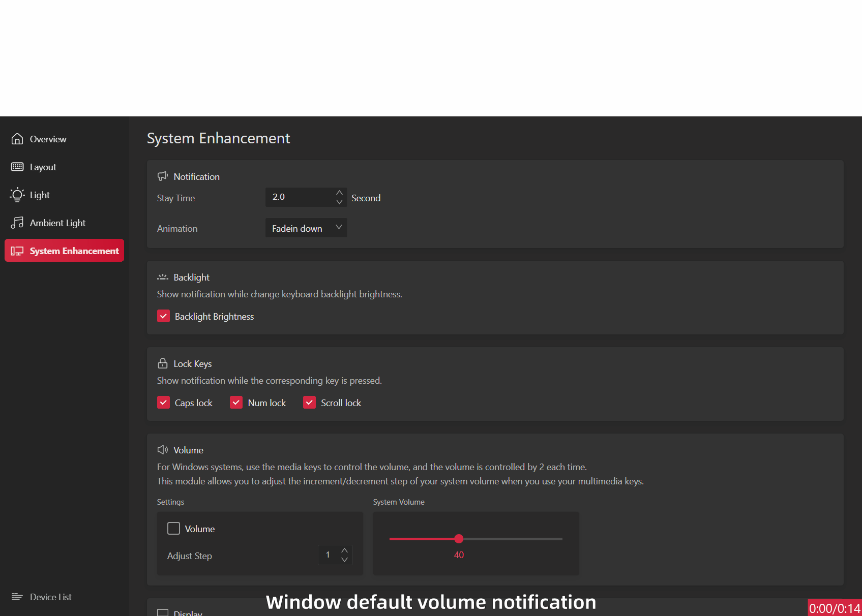Click the System Enhancement monitor icon

click(17, 251)
